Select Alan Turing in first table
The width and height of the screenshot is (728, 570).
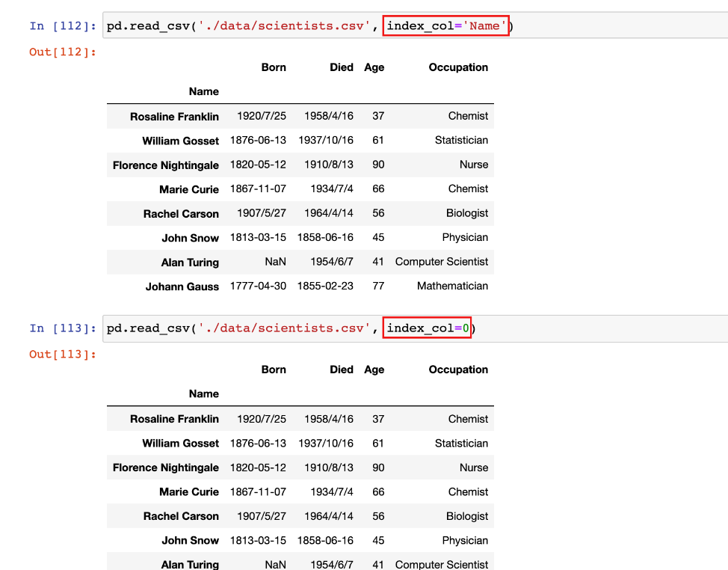[x=190, y=263]
